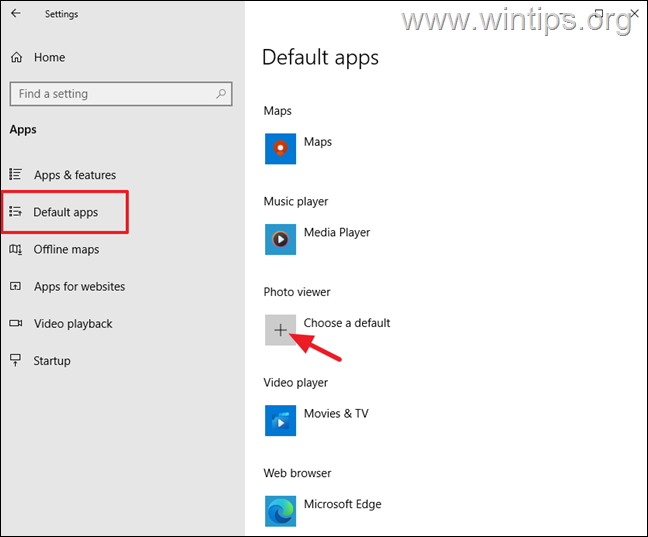
Task: Click the Default apps page heading
Action: coord(320,57)
